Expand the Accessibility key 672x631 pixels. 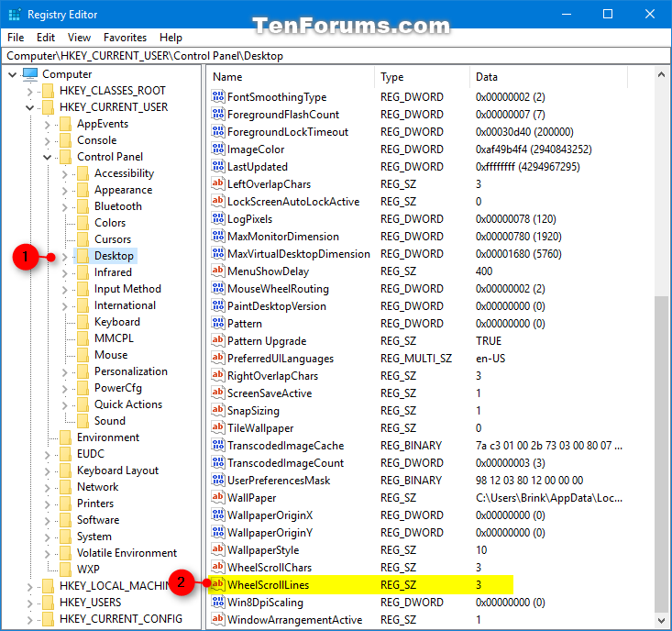(65, 174)
